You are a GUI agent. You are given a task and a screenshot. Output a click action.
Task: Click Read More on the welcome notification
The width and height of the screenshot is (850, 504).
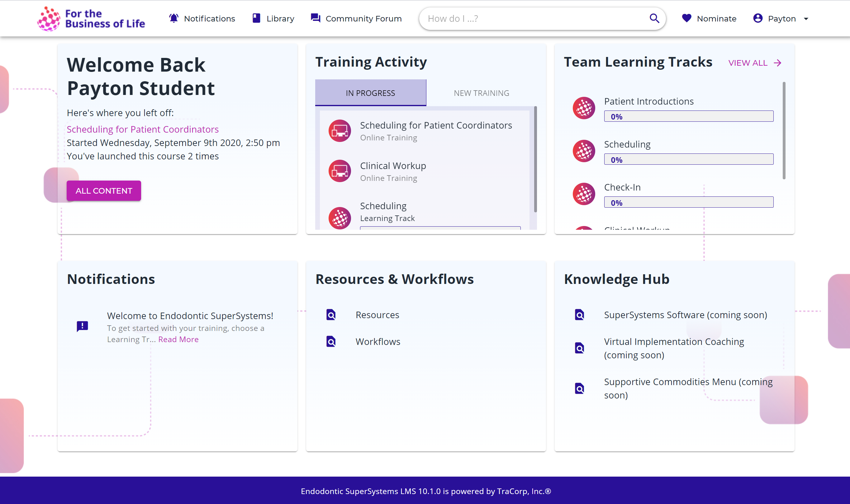178,339
